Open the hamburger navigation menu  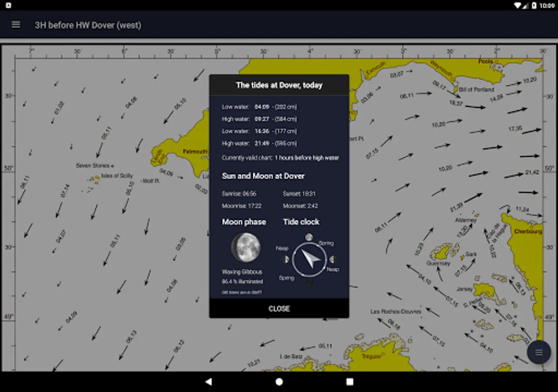pyautogui.click(x=16, y=25)
